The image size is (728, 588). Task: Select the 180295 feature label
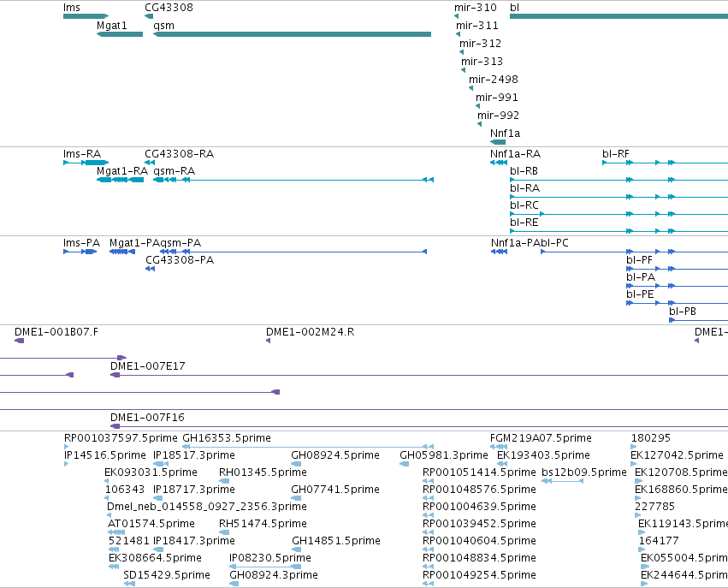(x=650, y=438)
